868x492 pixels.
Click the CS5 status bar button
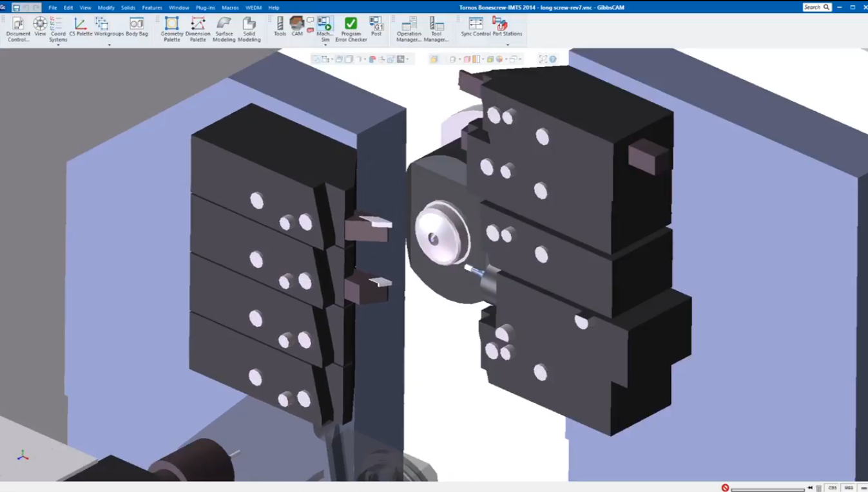tap(833, 488)
